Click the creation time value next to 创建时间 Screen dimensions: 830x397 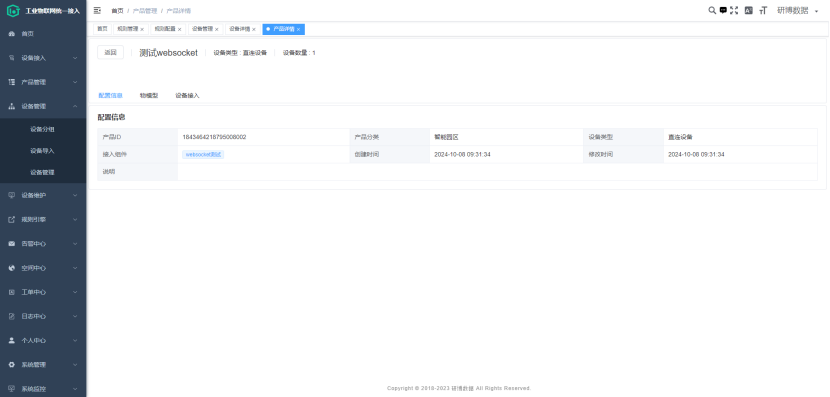[462, 155]
